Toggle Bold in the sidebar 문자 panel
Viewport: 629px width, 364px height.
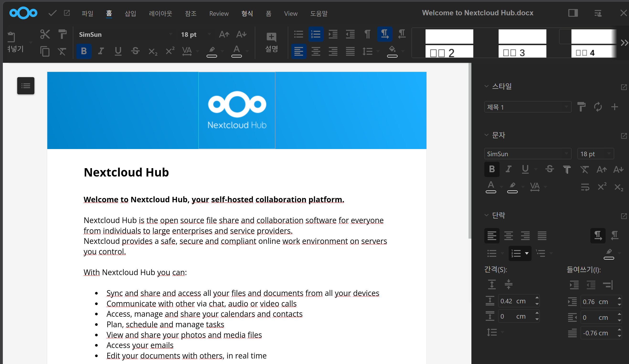492,169
